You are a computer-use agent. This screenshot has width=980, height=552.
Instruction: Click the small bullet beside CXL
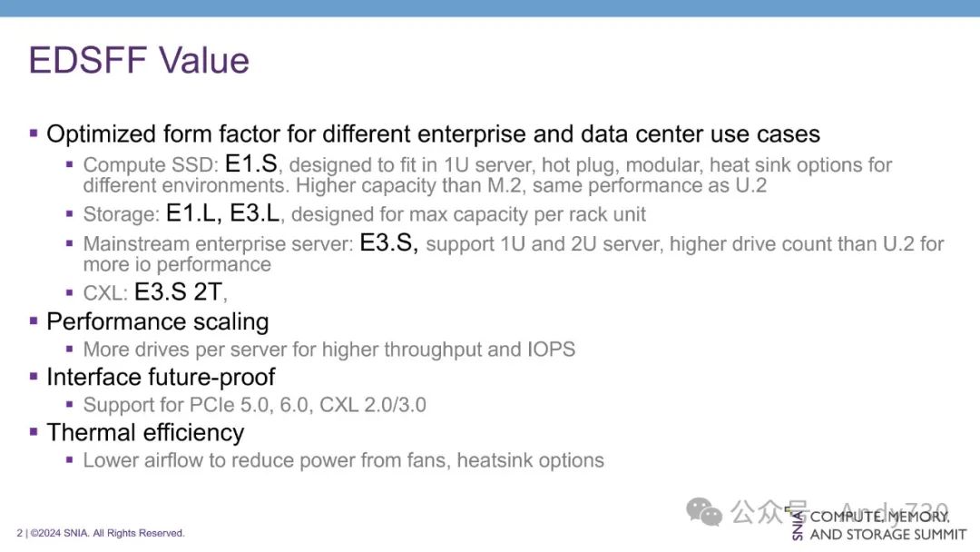[70, 292]
